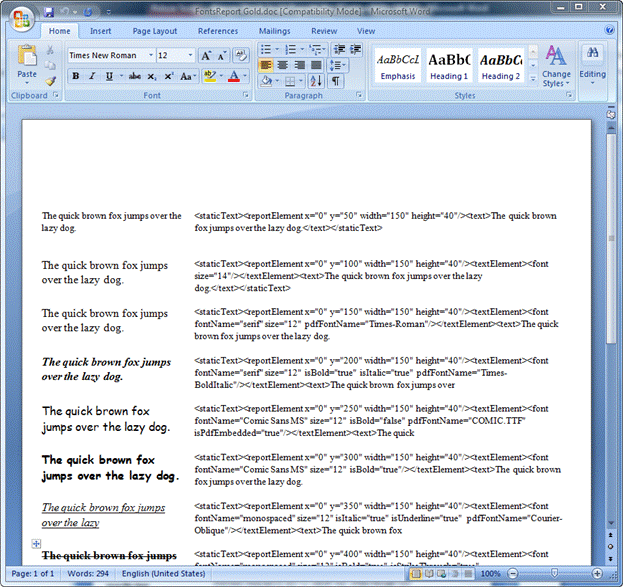623x587 pixels.
Task: Open the font size dropdown
Action: click(x=190, y=55)
